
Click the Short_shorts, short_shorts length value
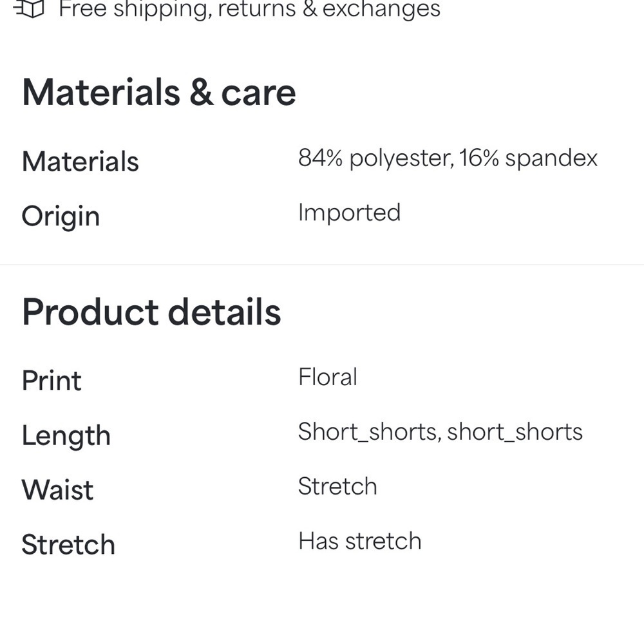pyautogui.click(x=440, y=431)
